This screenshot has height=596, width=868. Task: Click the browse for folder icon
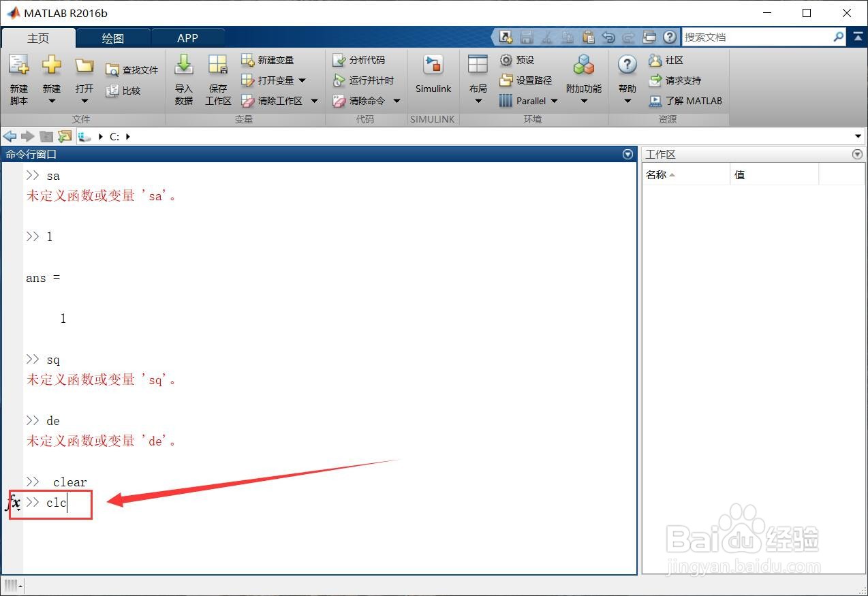65,136
